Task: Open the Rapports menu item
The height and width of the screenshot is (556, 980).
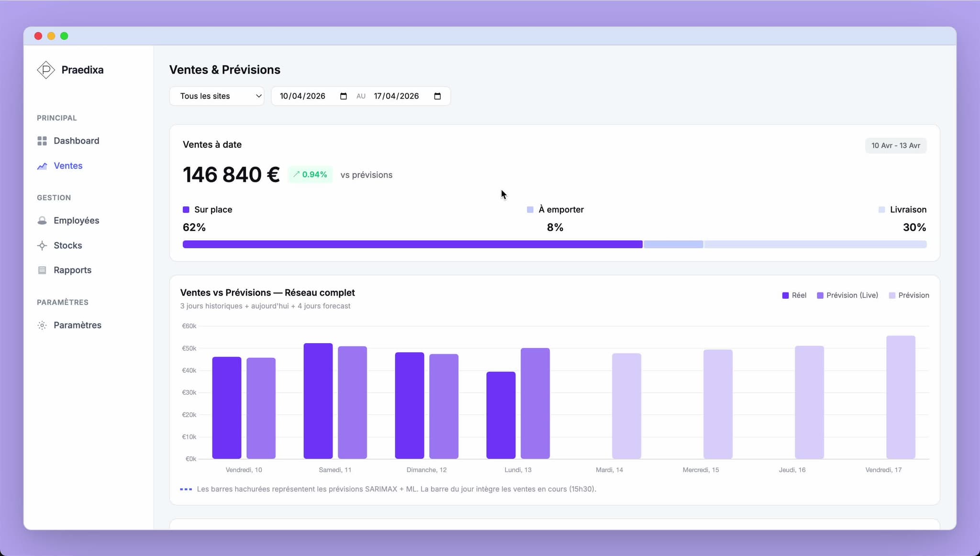Action: [72, 270]
